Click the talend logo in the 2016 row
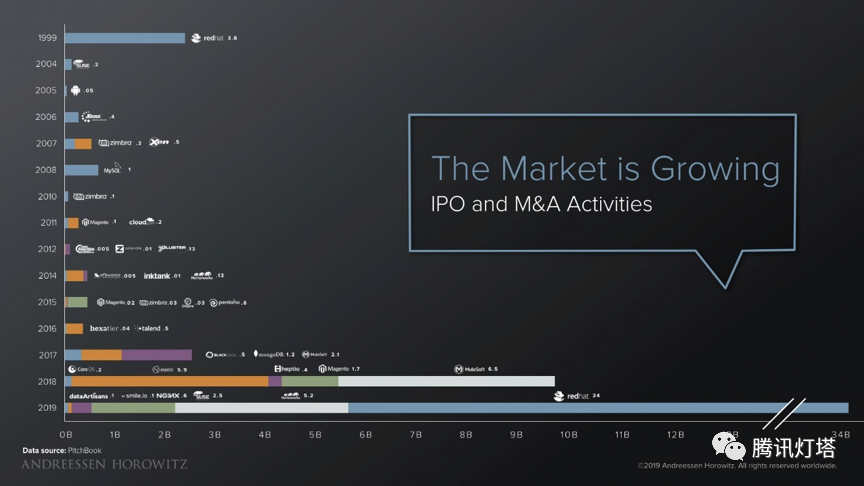The image size is (864, 486). pyautogui.click(x=147, y=328)
